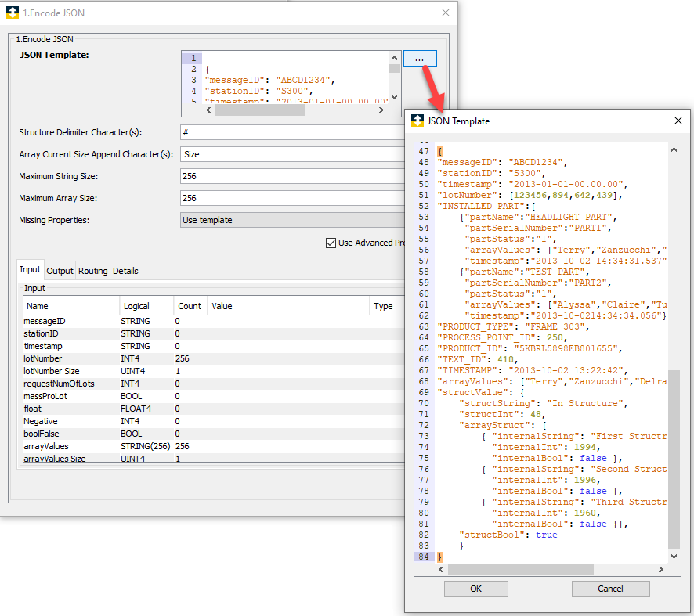Click the scroll-down arrow in JSON Template editor
This screenshot has height=616, width=694.
(x=673, y=557)
